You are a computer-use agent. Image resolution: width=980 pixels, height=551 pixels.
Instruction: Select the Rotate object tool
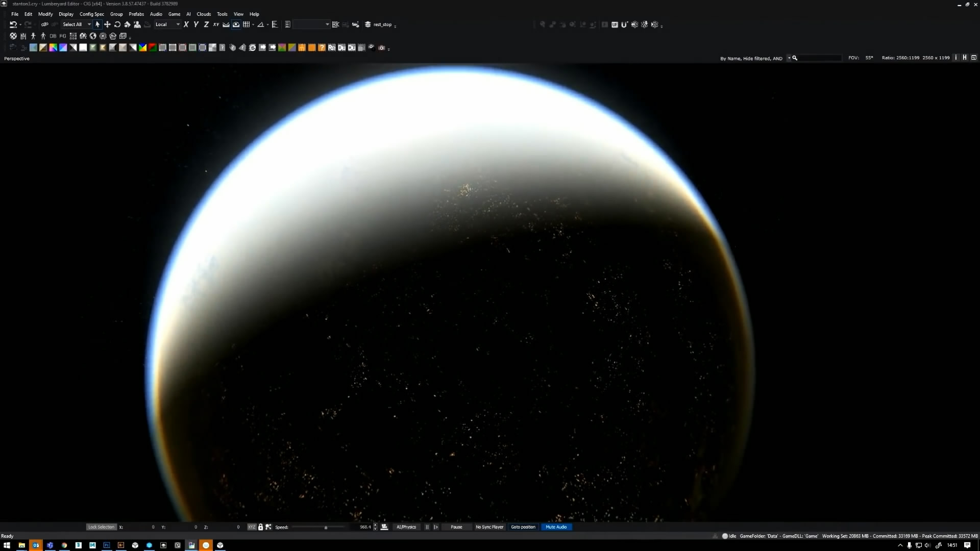pyautogui.click(x=117, y=24)
